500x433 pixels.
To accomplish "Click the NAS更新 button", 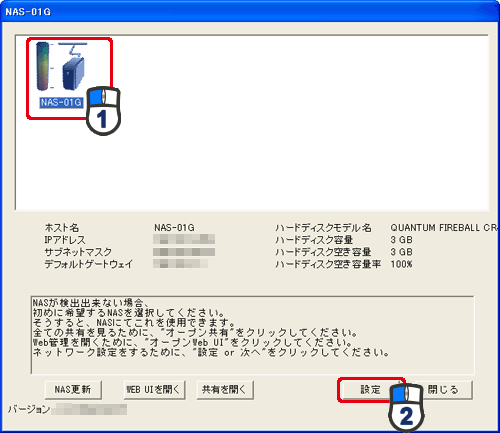I will click(x=73, y=389).
